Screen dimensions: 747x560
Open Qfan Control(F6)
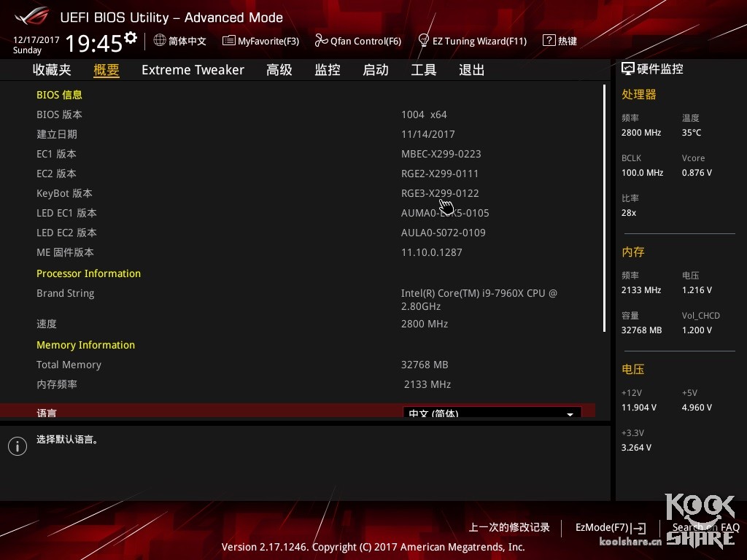tap(358, 41)
